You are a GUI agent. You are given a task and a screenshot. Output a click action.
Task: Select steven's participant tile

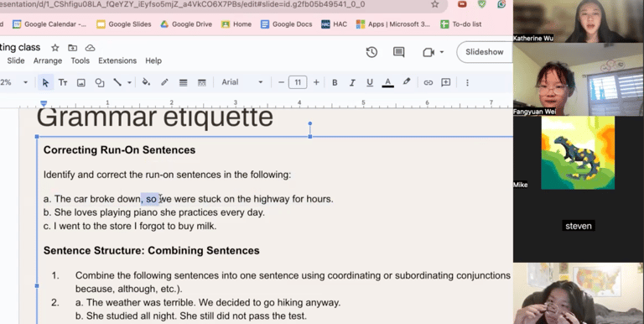click(x=579, y=226)
